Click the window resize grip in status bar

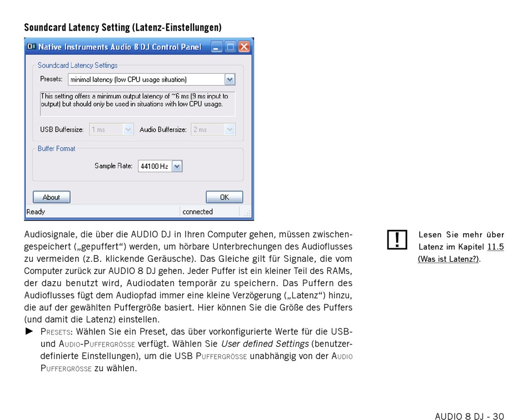pos(247,213)
